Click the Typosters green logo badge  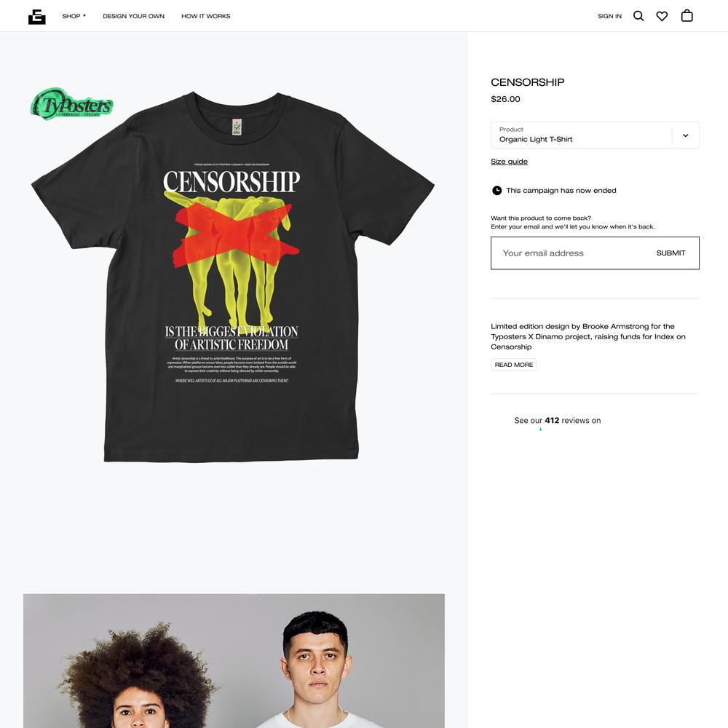tap(71, 104)
